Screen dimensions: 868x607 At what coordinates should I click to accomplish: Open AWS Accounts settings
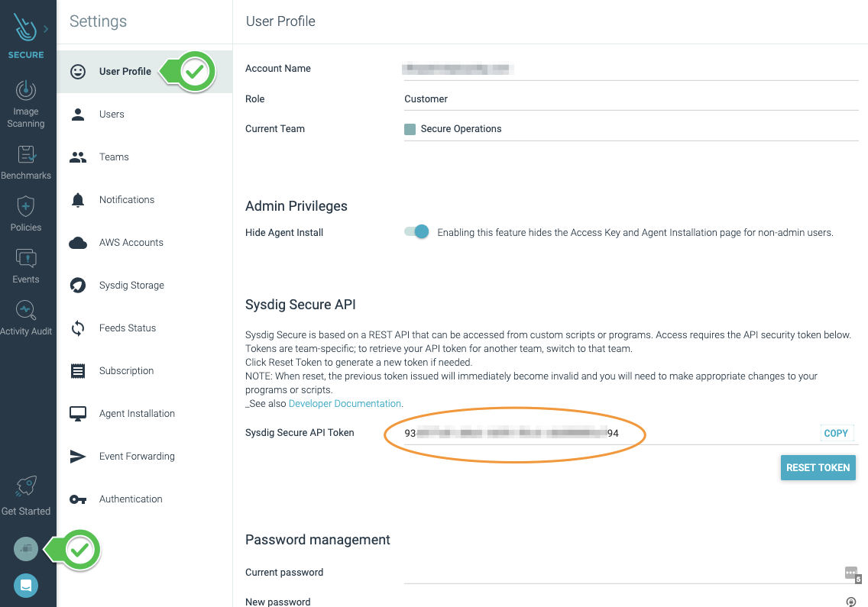coord(144,242)
